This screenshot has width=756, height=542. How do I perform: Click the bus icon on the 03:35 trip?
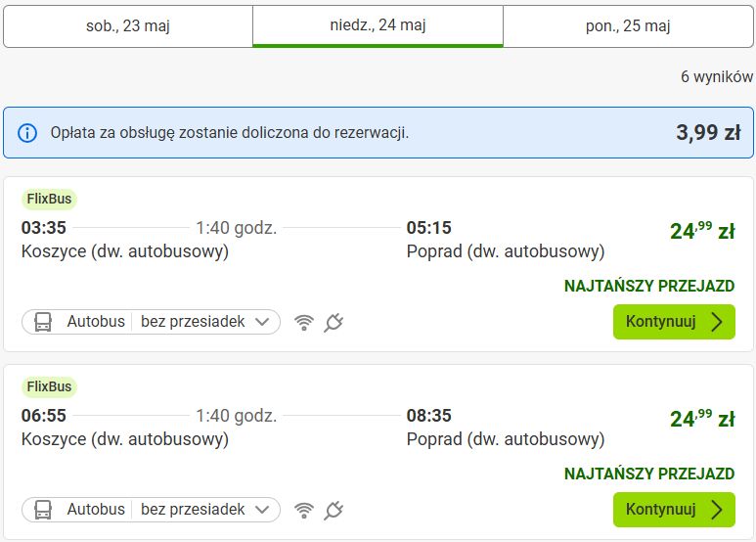[x=43, y=322]
